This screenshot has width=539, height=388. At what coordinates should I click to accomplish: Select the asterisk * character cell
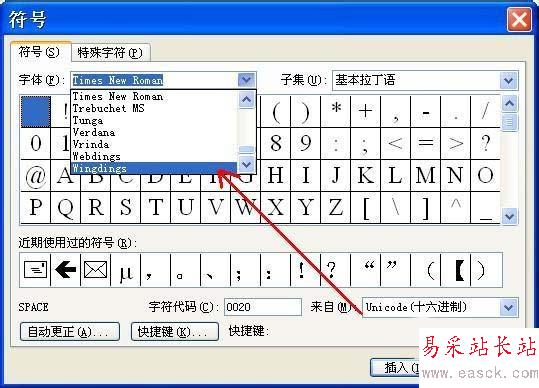click(336, 111)
